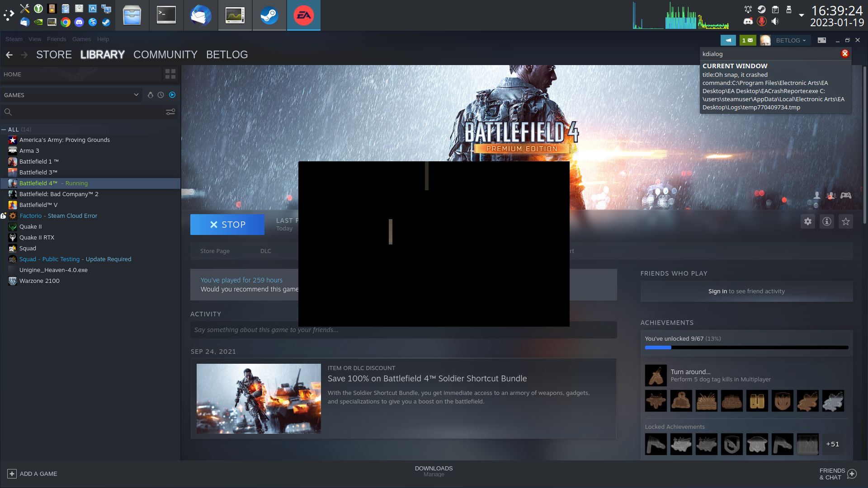Image resolution: width=868 pixels, height=488 pixels.
Task: Add Battlefield 4 to favorites star
Action: [x=846, y=221]
